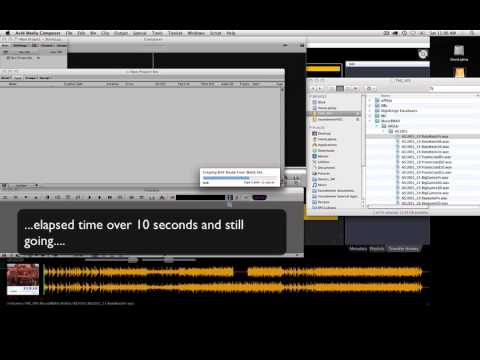Screen dimensions: 480x360
Task: Select the highlighted list view button in Finder
Action: click(x=340, y=88)
